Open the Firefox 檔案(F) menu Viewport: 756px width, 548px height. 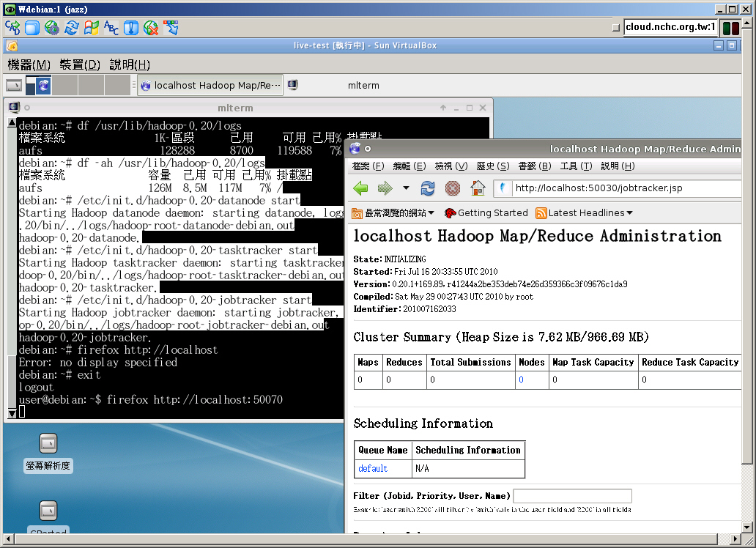(368, 166)
